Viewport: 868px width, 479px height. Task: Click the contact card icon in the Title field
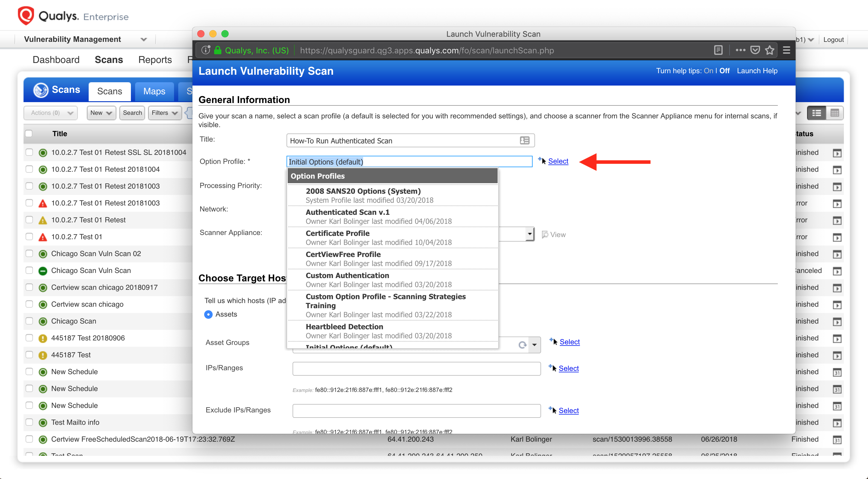(525, 140)
